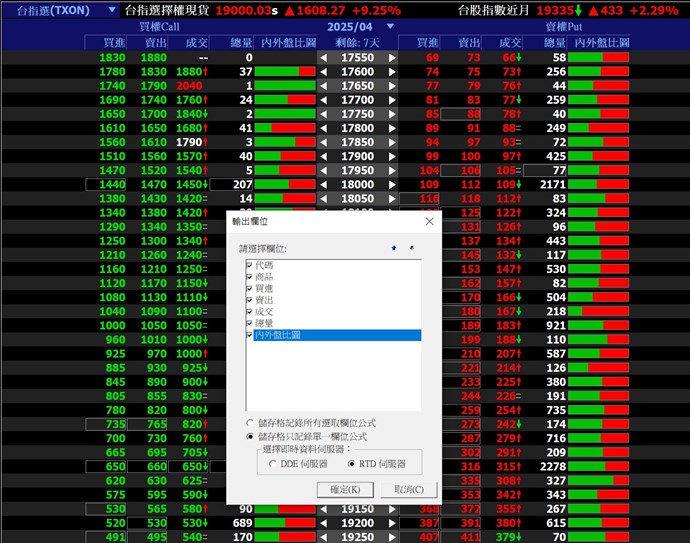
Task: Click right arrow beside strike 17800
Action: (392, 128)
